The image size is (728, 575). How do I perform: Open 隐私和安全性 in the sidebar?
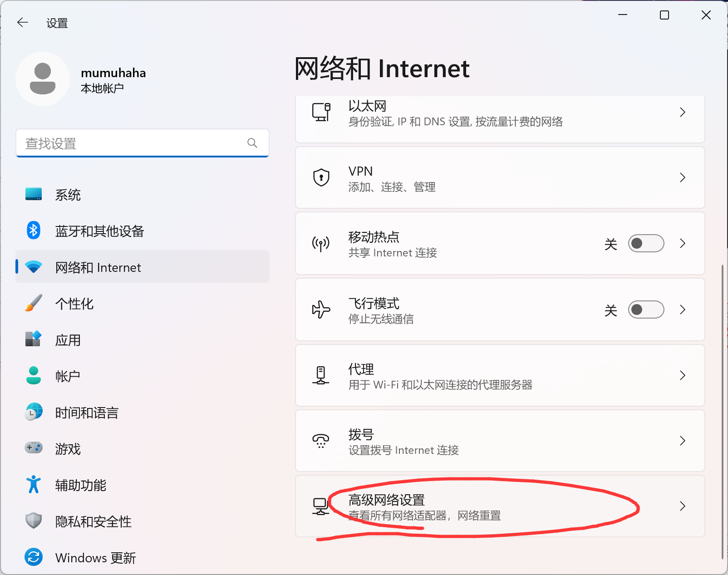pos(93,521)
